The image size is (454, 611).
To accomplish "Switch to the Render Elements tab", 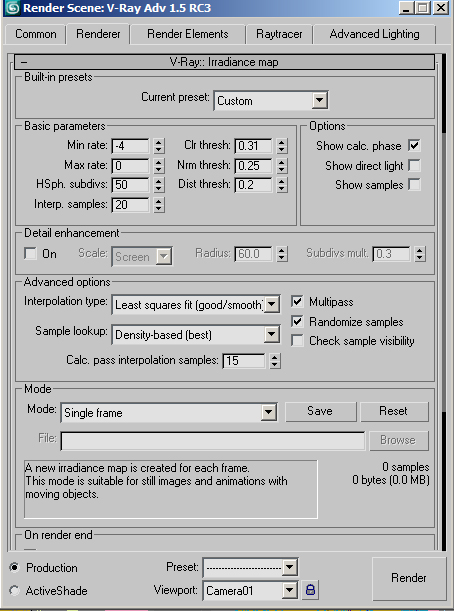I will pos(188,34).
